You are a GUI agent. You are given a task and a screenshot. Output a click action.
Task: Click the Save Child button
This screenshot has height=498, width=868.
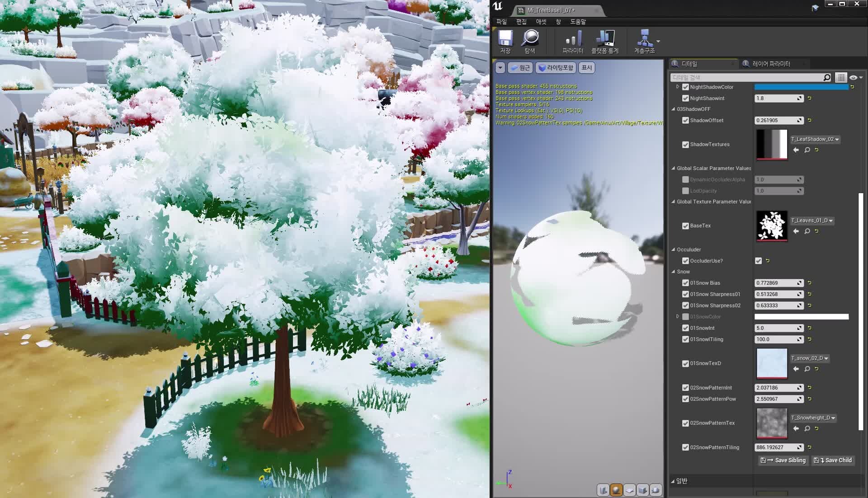coord(832,460)
